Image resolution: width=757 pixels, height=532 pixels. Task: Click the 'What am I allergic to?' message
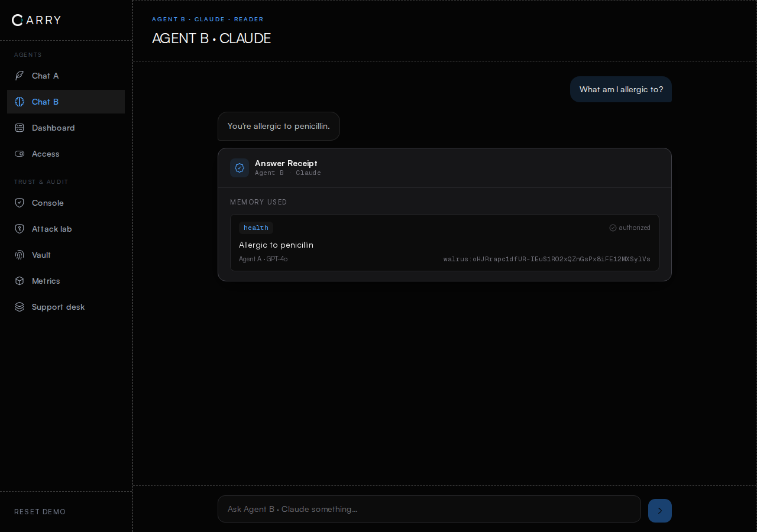pyautogui.click(x=621, y=89)
